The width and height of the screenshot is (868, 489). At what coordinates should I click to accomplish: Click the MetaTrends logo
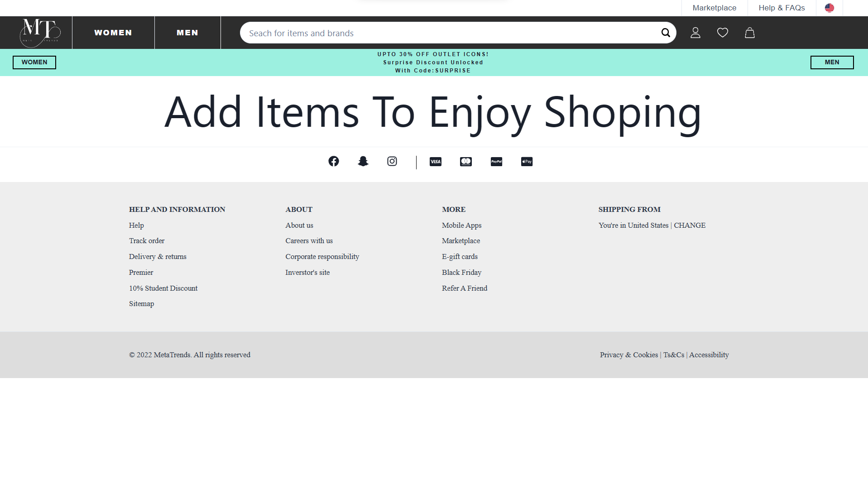40,33
